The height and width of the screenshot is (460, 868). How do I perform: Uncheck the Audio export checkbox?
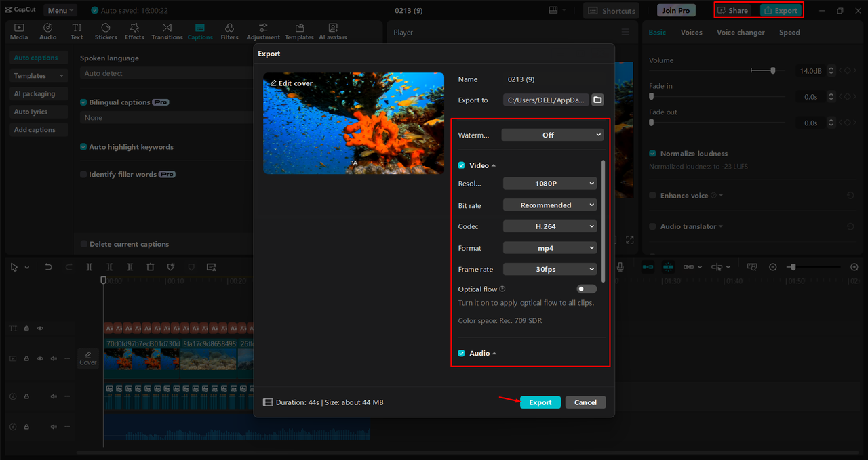(462, 353)
